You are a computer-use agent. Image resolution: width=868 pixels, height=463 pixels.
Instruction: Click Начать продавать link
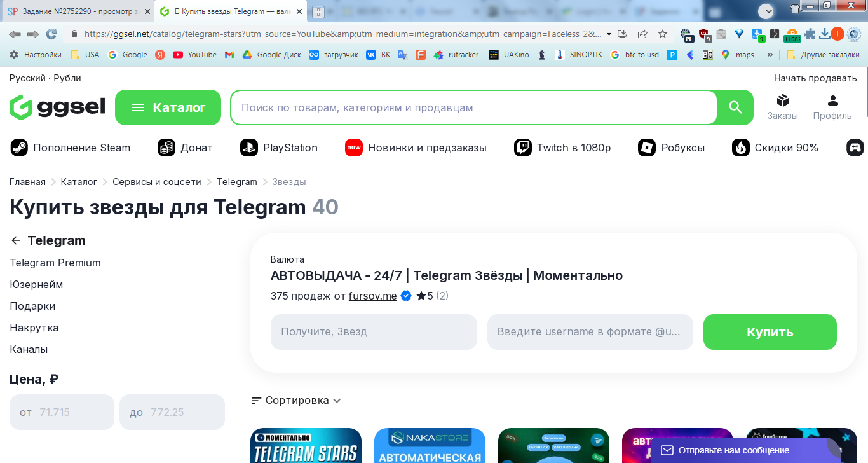815,78
